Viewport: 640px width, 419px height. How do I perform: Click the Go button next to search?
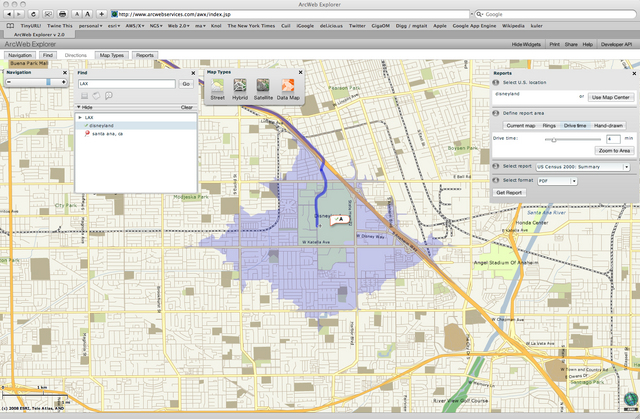click(186, 84)
